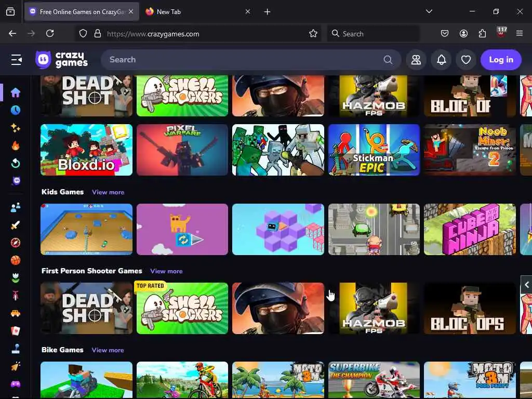Open recently played via clock icon
Viewport: 532px width, 399px height.
16,110
